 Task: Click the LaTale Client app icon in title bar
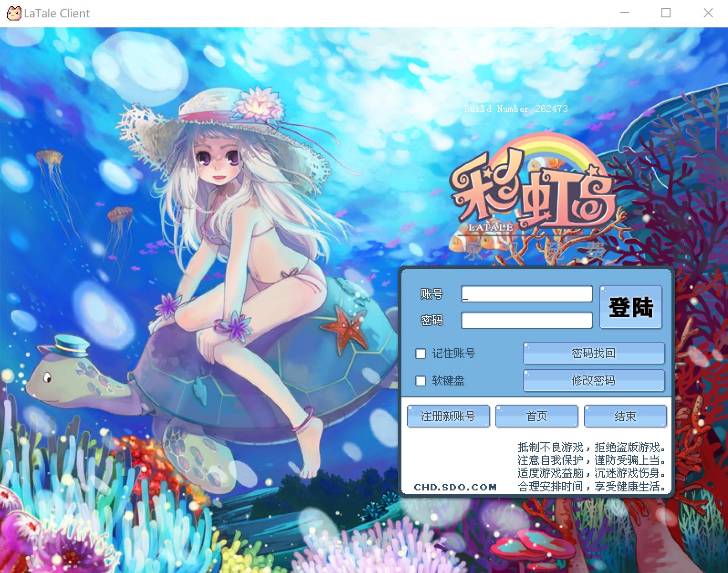point(14,13)
